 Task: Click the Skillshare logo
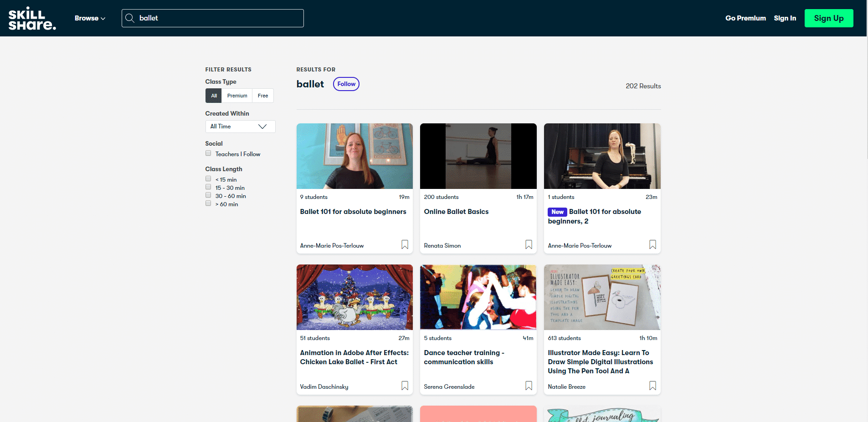[32, 18]
